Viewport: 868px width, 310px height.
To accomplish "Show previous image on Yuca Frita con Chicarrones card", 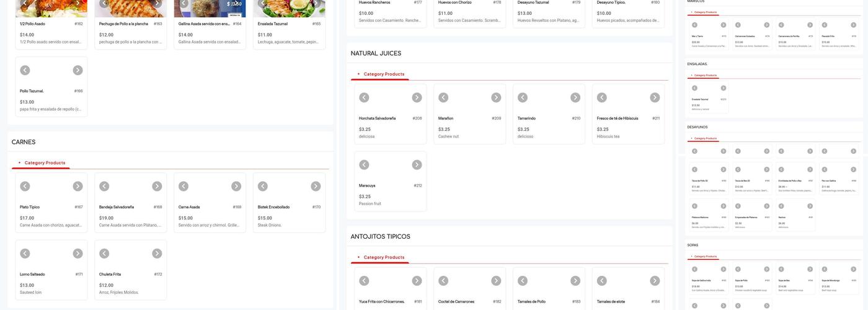I will 364,281.
